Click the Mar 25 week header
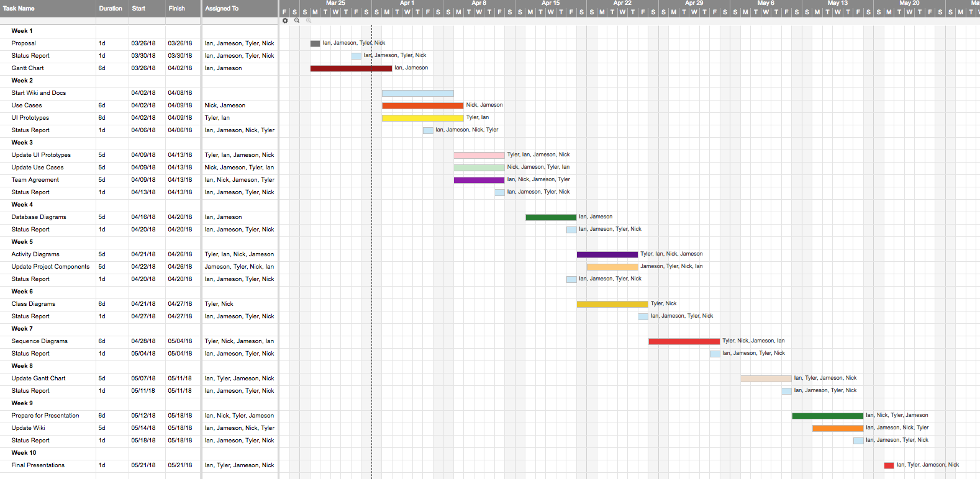The width and height of the screenshot is (980, 479). 335,3
